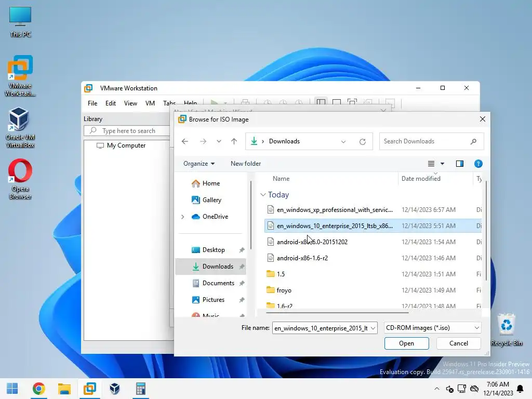Open File Explorer from the taskbar
The height and width of the screenshot is (399, 532).
[x=64, y=389]
